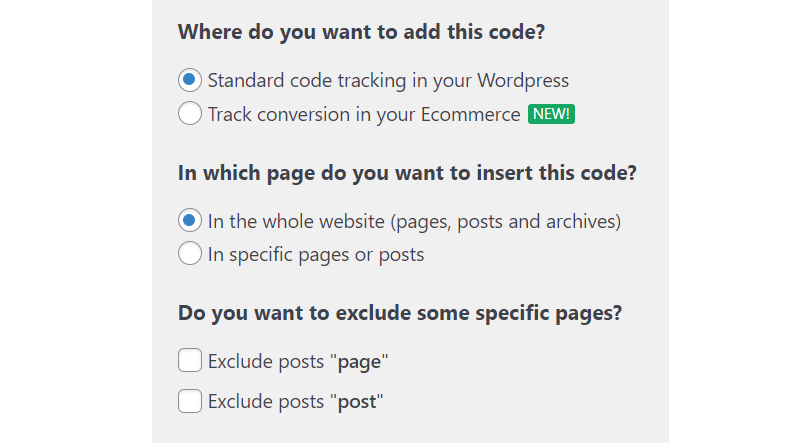This screenshot has width=804, height=443.
Task: Choose the specific pages or posts radio button
Action: click(x=189, y=254)
